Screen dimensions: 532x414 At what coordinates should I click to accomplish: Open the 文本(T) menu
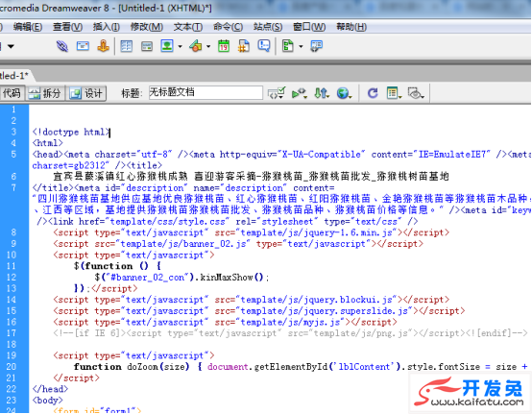[x=188, y=27]
